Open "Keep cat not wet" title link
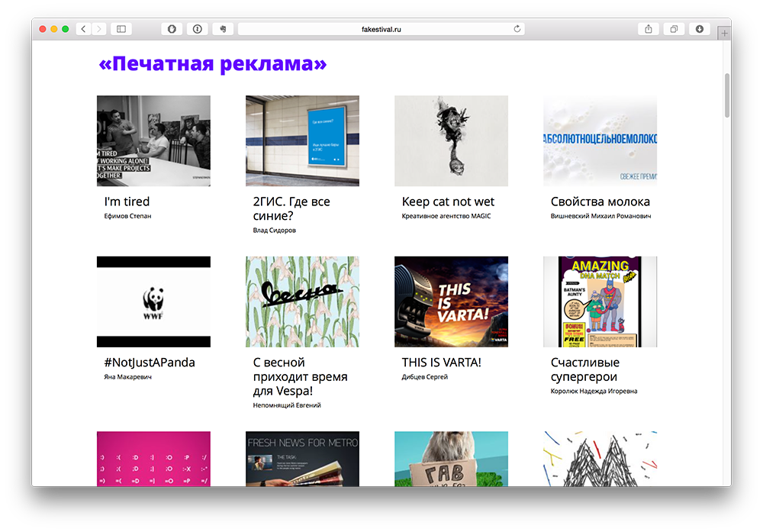 448,202
